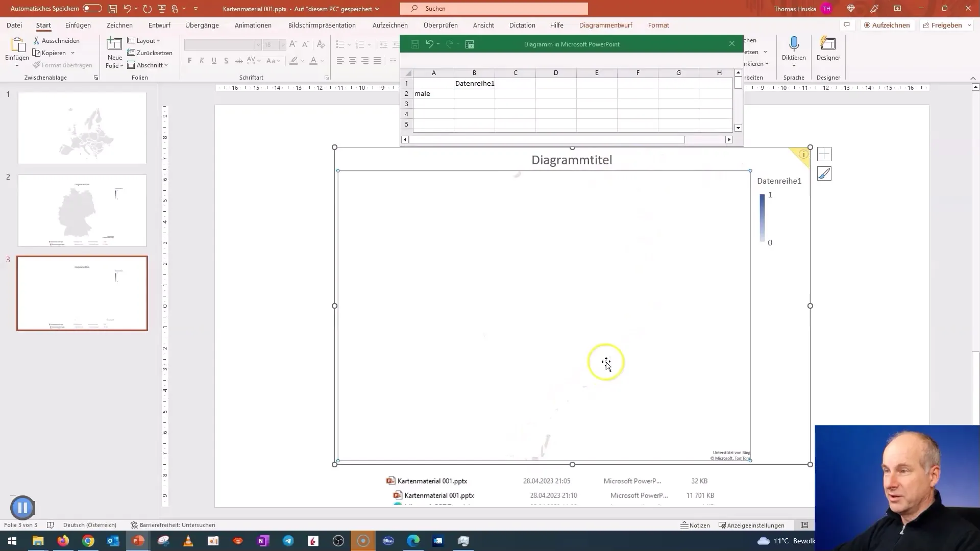Image resolution: width=980 pixels, height=551 pixels.
Task: Cut selection with Ausschneiden
Action: pyautogui.click(x=56, y=40)
